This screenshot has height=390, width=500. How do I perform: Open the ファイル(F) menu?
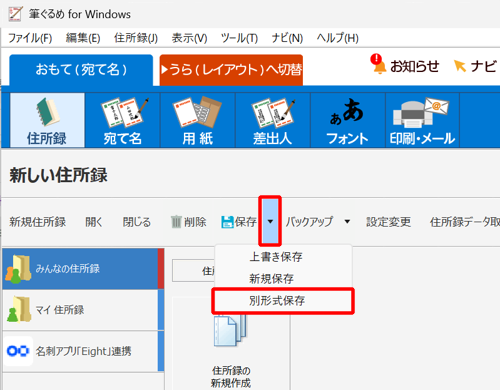(30, 38)
